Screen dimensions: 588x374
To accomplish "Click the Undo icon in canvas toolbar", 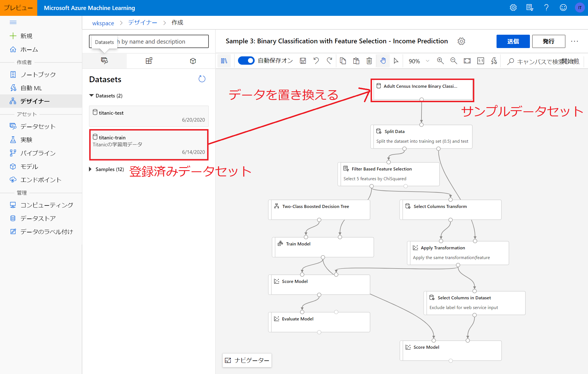I will point(316,61).
